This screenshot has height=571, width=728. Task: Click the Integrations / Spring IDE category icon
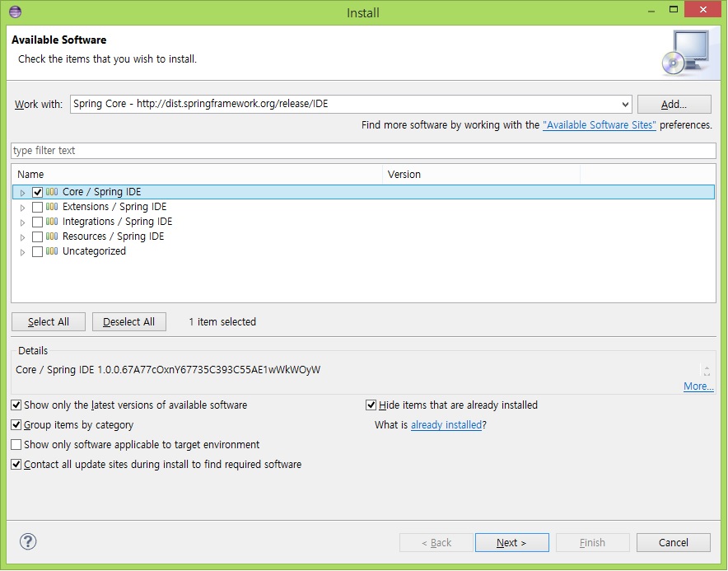tap(52, 222)
